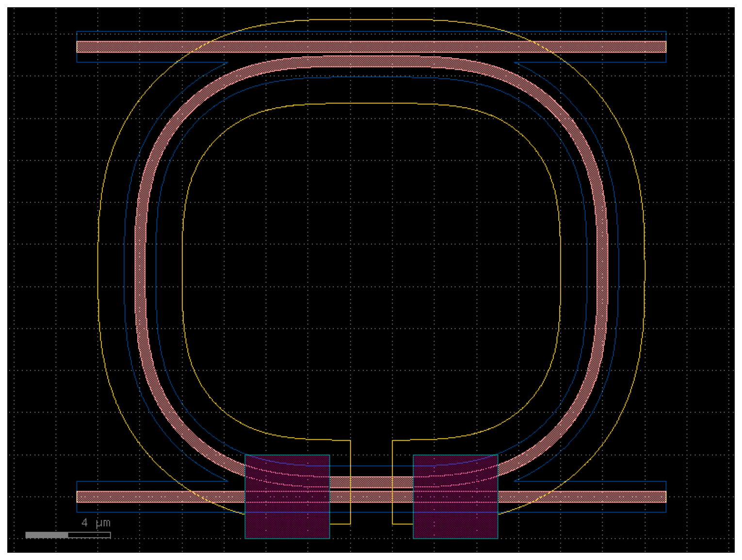Click the gray scale bar under the label
Viewport: 742px width, 560px height.
point(68,535)
